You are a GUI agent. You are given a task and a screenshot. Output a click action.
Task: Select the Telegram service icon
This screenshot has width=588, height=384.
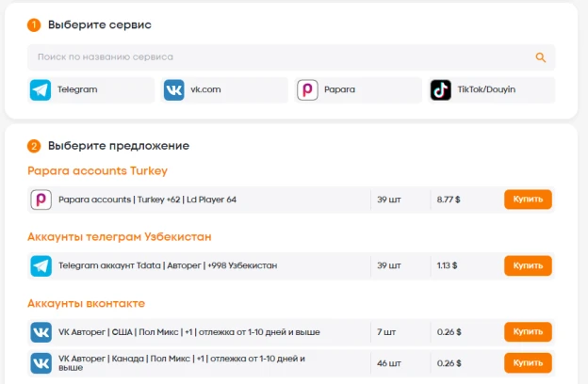(x=41, y=90)
